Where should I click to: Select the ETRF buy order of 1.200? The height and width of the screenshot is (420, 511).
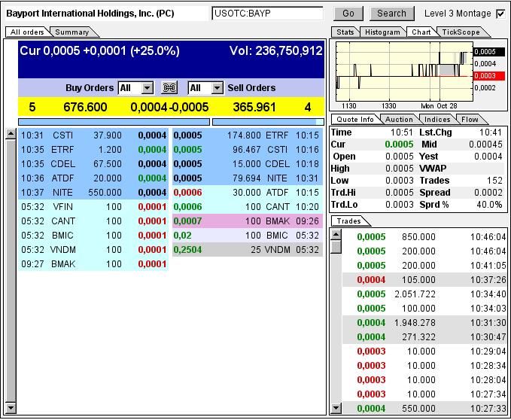(x=93, y=150)
